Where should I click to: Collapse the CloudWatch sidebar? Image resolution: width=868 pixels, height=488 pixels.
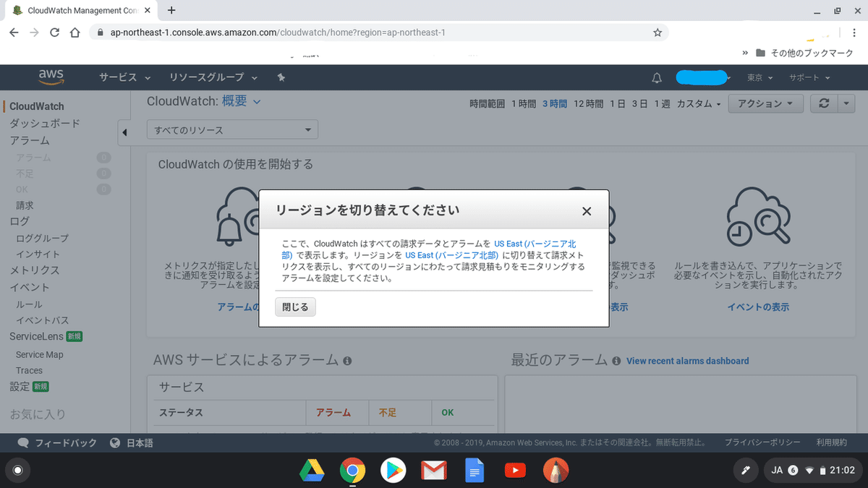click(124, 133)
